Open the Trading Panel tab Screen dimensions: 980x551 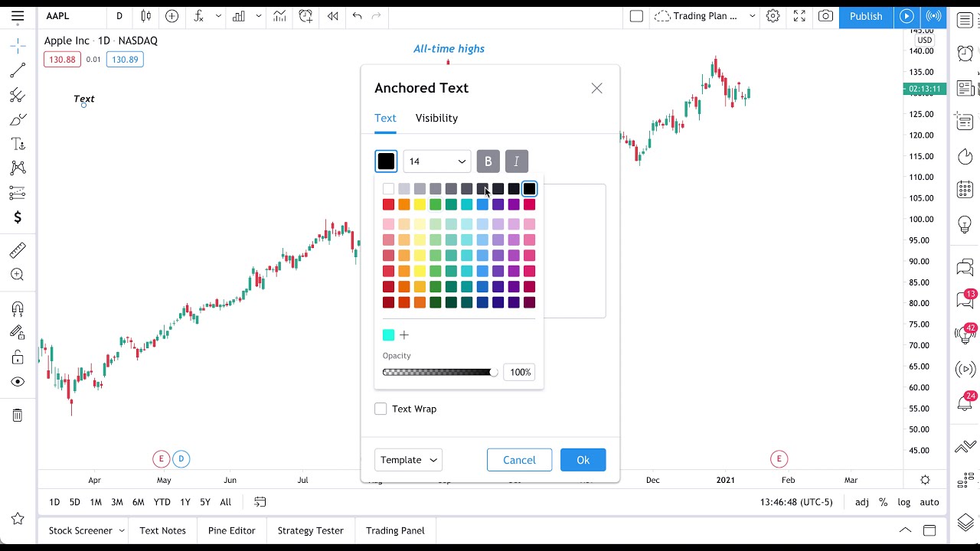click(395, 530)
